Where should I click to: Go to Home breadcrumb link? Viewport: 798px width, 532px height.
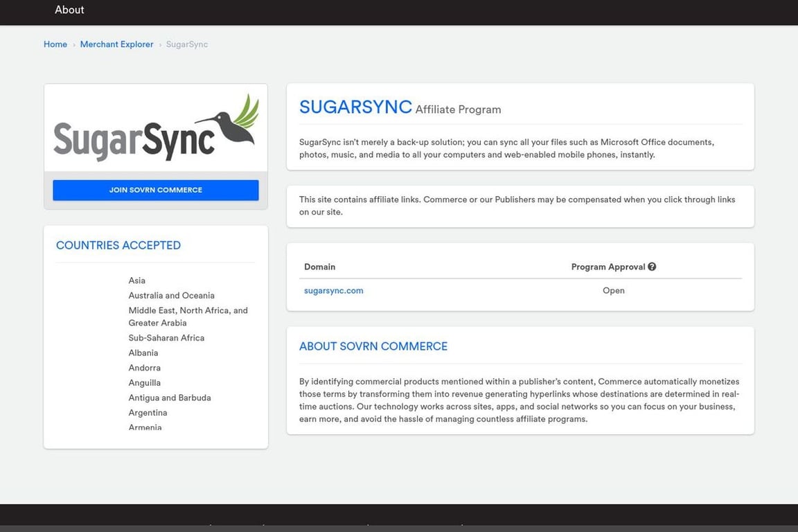tap(55, 44)
